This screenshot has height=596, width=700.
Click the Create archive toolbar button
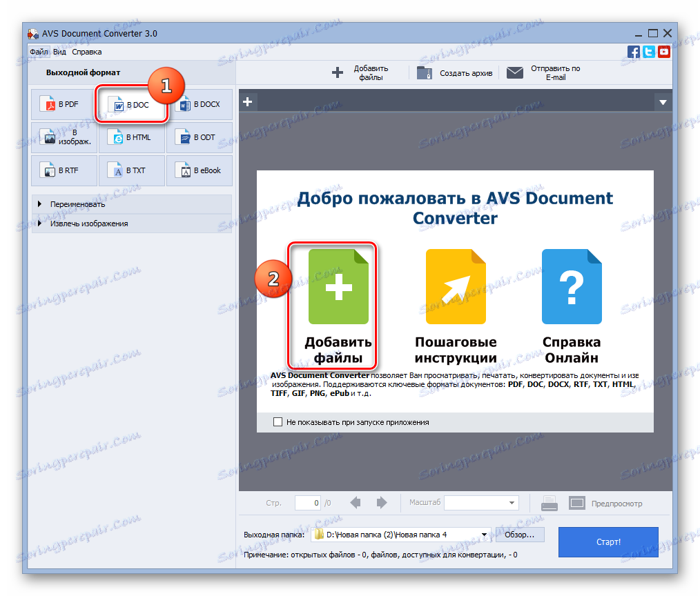pyautogui.click(x=454, y=72)
